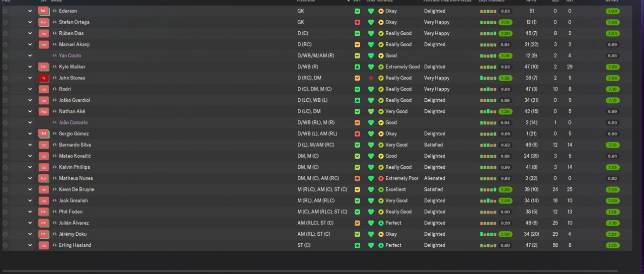
Task: Select Nathan Aké's row checkbox
Action: (x=5, y=111)
